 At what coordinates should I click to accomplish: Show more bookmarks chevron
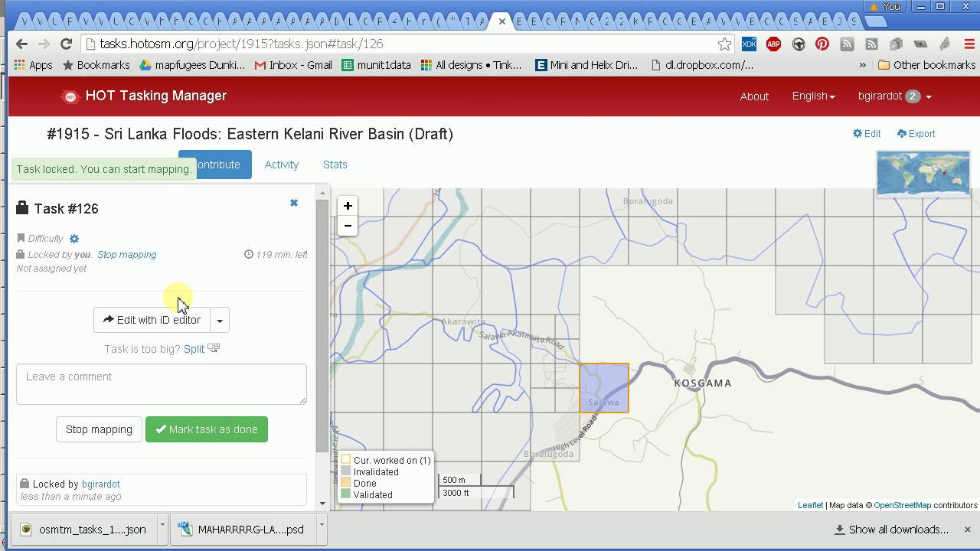pos(862,65)
